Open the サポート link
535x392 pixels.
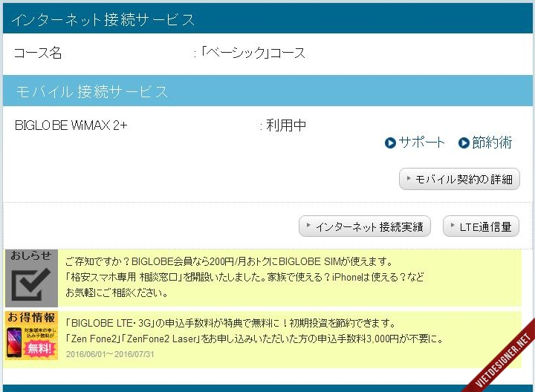pyautogui.click(x=421, y=143)
